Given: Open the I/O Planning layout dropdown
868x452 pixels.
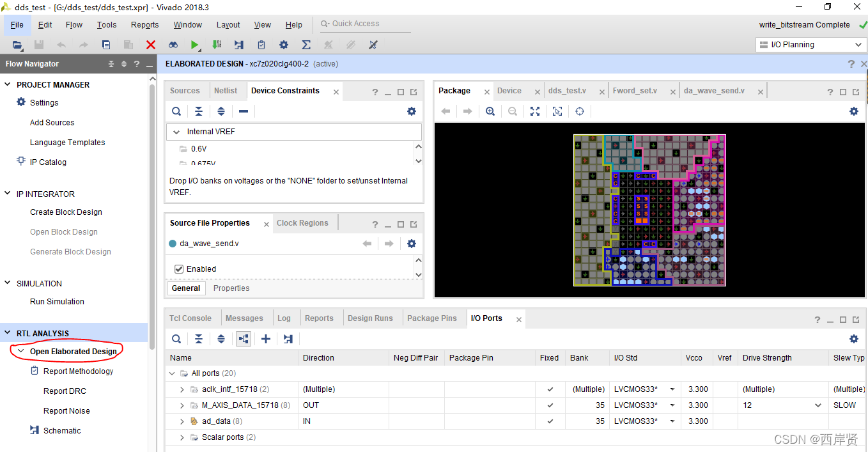Looking at the screenshot, I should point(811,45).
